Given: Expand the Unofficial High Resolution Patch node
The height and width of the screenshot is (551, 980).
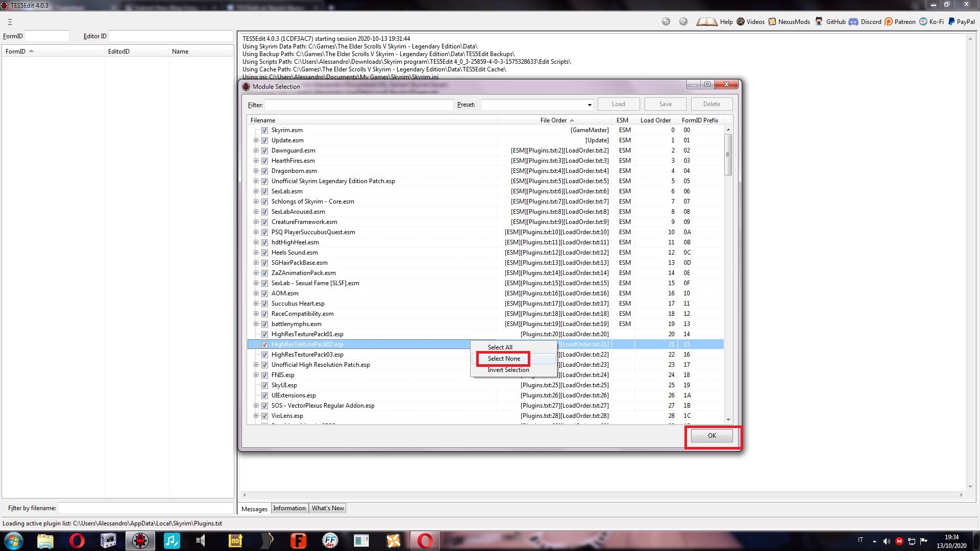Looking at the screenshot, I should [256, 365].
